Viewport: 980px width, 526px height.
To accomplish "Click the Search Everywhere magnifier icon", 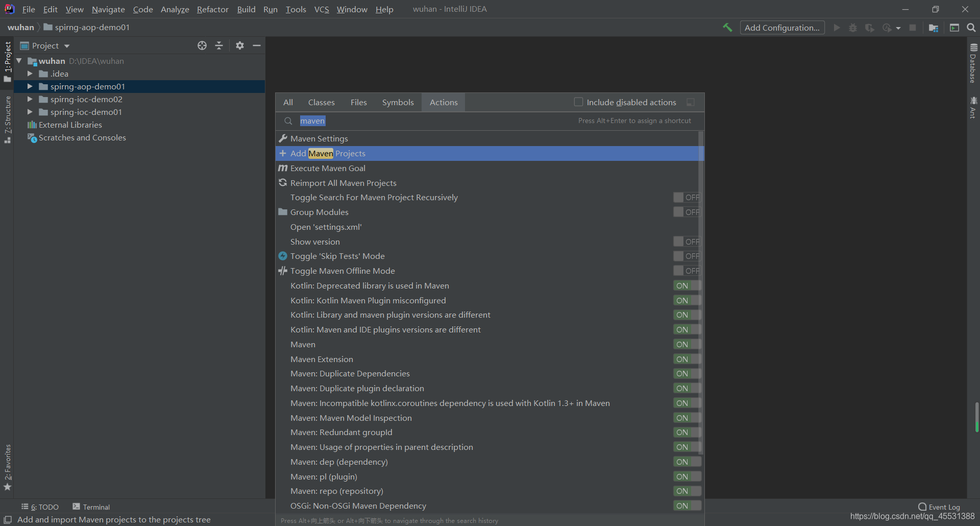I will 971,28.
